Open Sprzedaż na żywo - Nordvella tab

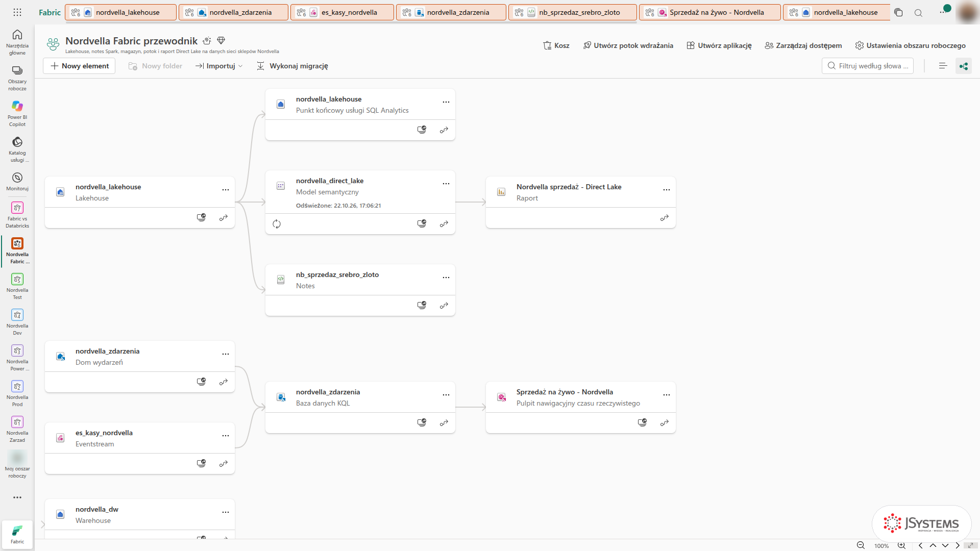tap(709, 12)
